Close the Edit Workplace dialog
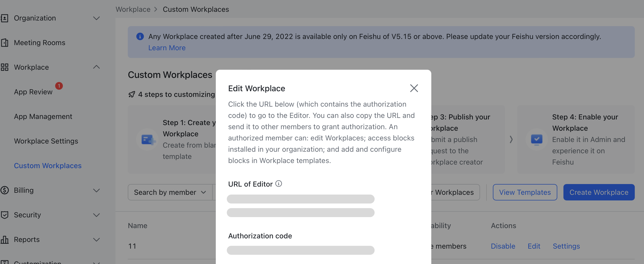The width and height of the screenshot is (644, 264). pos(414,88)
